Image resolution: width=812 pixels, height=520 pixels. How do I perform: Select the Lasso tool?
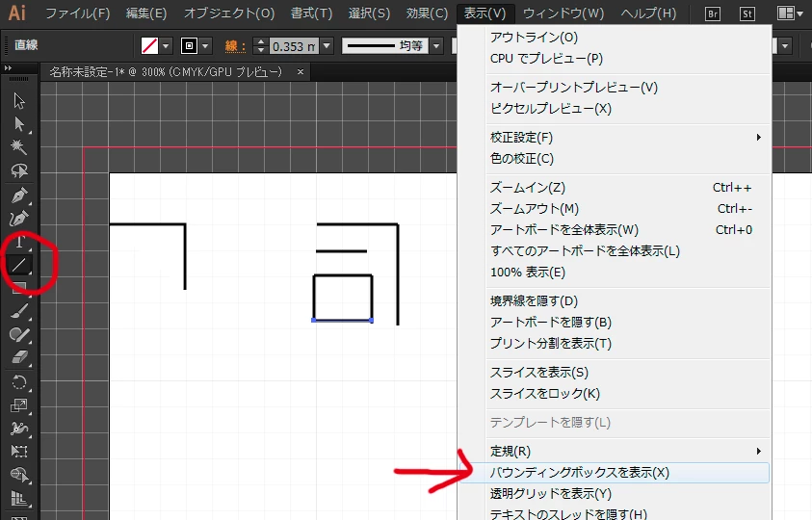point(19,170)
